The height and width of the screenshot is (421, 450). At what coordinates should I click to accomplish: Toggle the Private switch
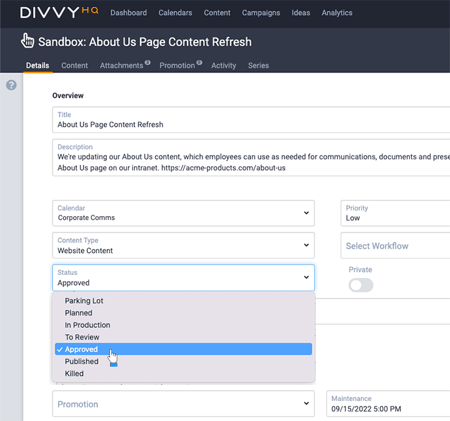point(361,285)
